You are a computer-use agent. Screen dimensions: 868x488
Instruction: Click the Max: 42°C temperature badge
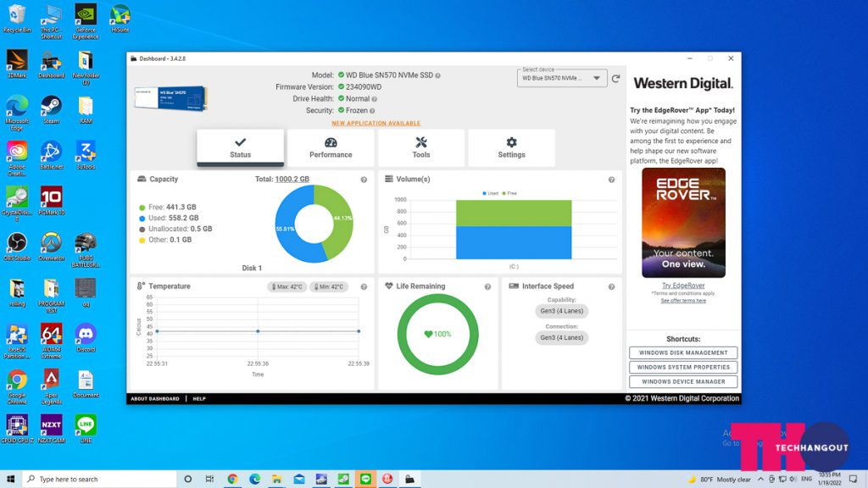click(287, 286)
